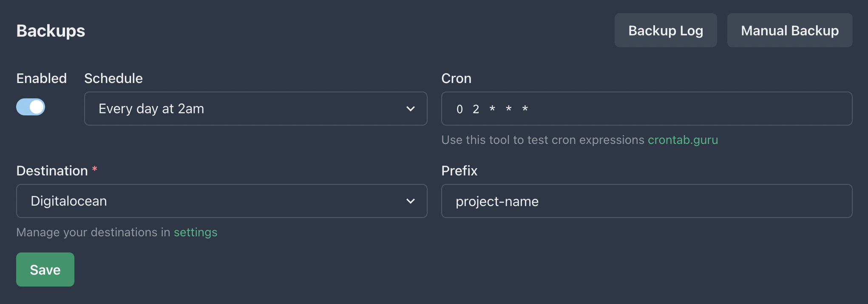Click the Enabled label above the switch

click(x=41, y=78)
